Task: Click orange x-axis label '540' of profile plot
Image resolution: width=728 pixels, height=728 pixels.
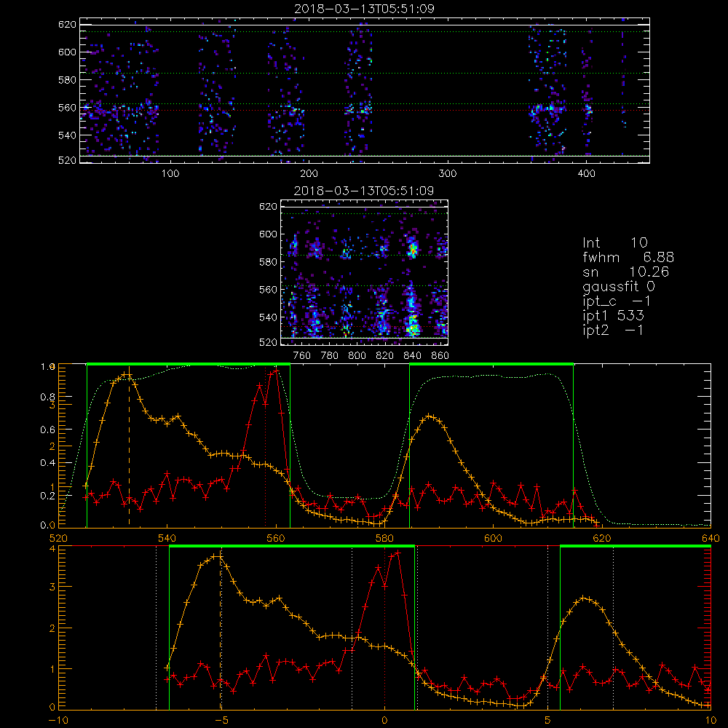Action: coord(167,538)
